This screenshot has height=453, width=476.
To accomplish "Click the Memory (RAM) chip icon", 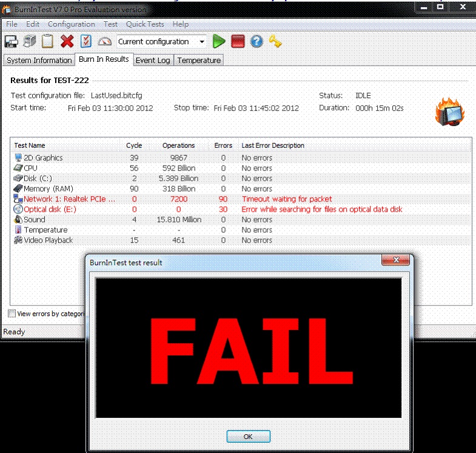I will tap(18, 189).
